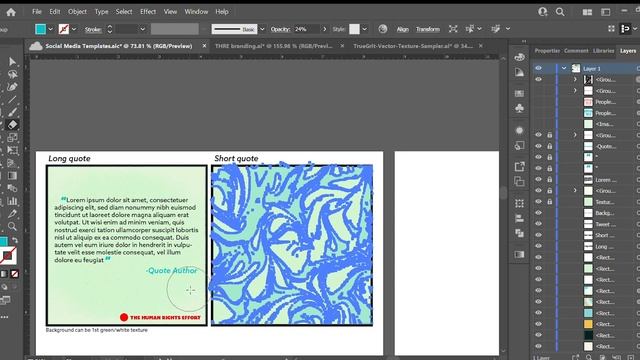Screen dimensions: 640x360
Task: Click the Stroke label link
Action: click(x=93, y=29)
